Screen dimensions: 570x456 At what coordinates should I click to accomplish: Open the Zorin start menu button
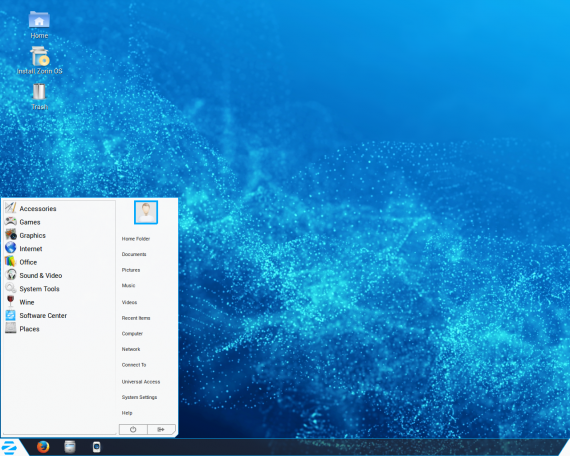click(x=9, y=447)
